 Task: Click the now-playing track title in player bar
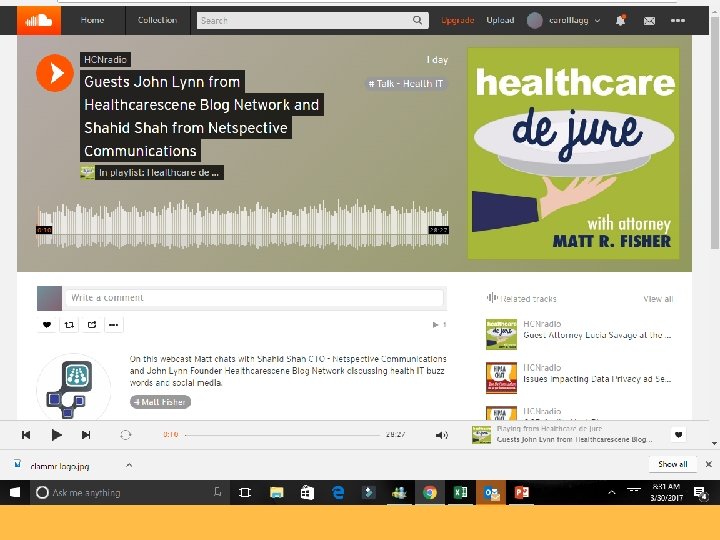tap(574, 439)
